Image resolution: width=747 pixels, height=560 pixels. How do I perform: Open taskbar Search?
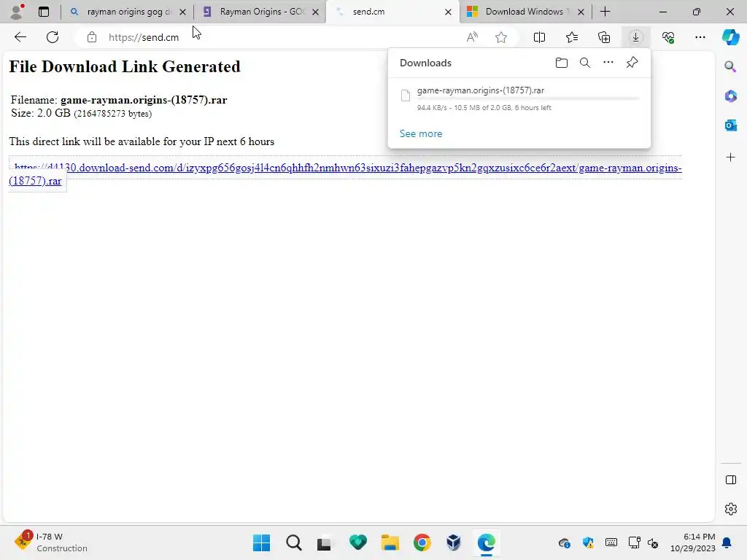[x=293, y=542]
